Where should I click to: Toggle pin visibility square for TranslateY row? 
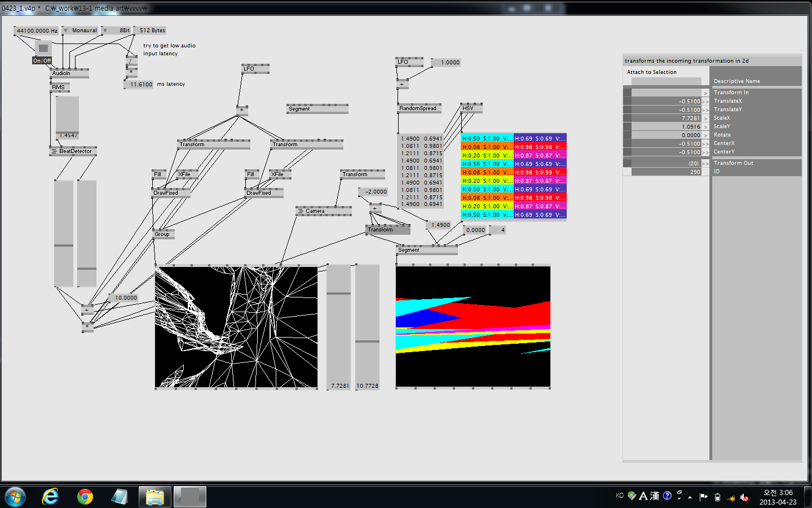tap(627, 110)
